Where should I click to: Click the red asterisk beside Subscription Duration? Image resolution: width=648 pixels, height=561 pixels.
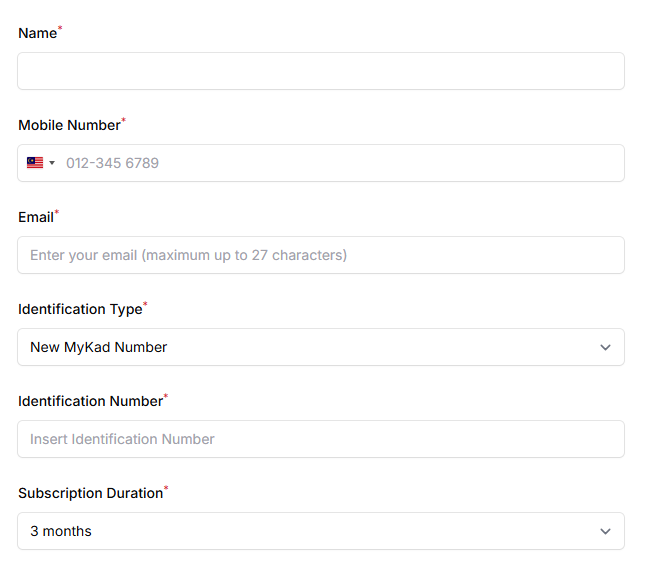(166, 489)
